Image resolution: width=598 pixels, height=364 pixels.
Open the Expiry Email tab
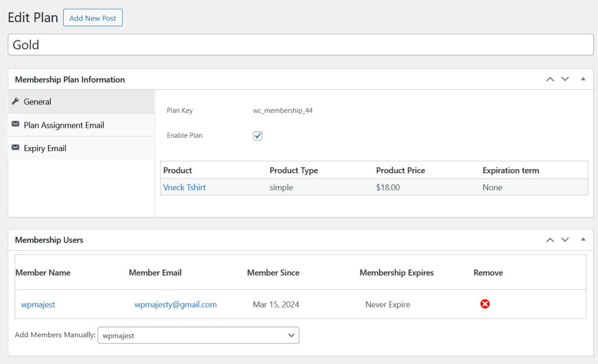click(45, 148)
